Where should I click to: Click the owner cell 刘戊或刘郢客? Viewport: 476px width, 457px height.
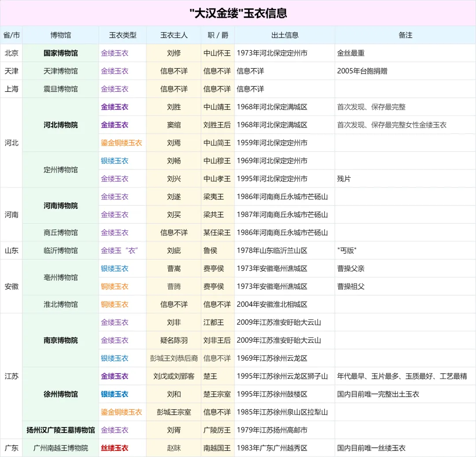174,376
